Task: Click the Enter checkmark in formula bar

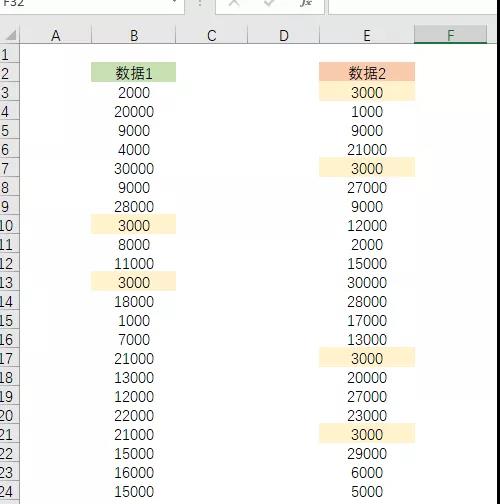Action: pyautogui.click(x=269, y=3)
